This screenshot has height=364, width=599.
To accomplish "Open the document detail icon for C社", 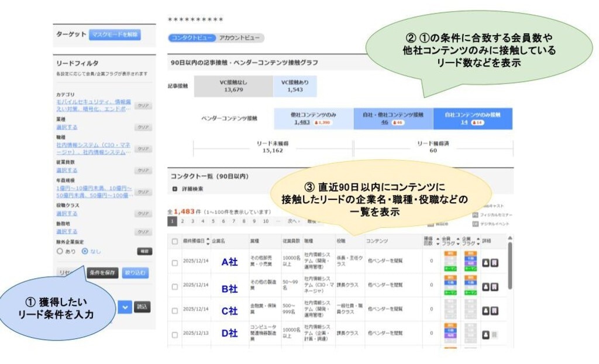I will [494, 311].
